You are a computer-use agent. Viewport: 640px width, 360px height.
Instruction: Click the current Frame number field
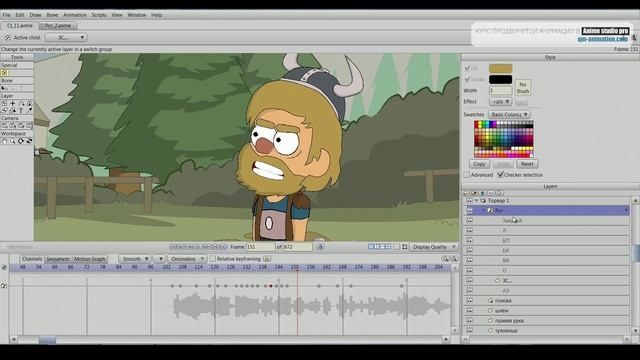[260, 247]
